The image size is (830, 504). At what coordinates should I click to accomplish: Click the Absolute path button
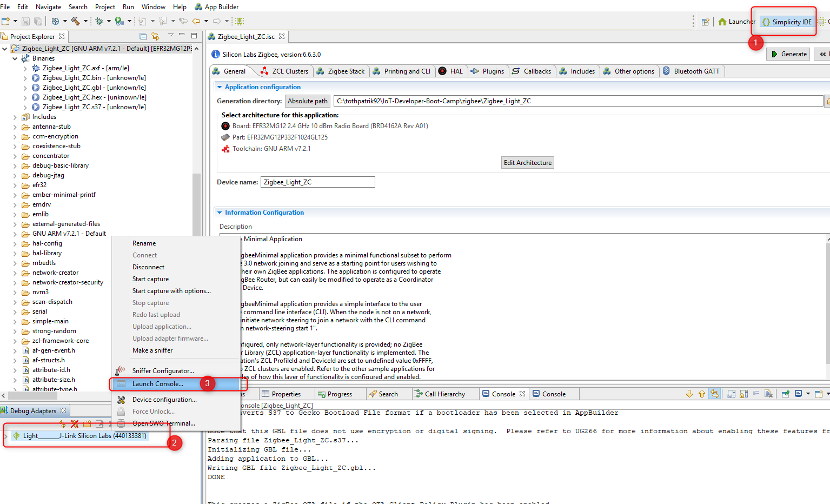[x=308, y=101]
